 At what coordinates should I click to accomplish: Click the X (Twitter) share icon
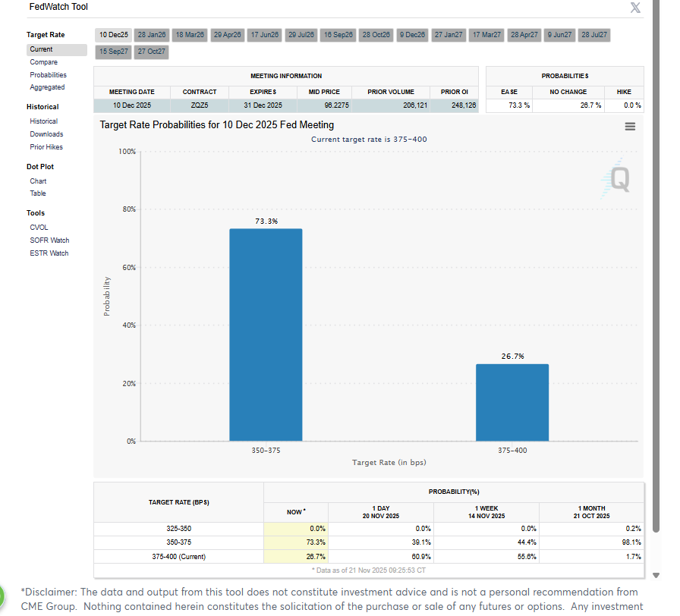pyautogui.click(x=635, y=8)
